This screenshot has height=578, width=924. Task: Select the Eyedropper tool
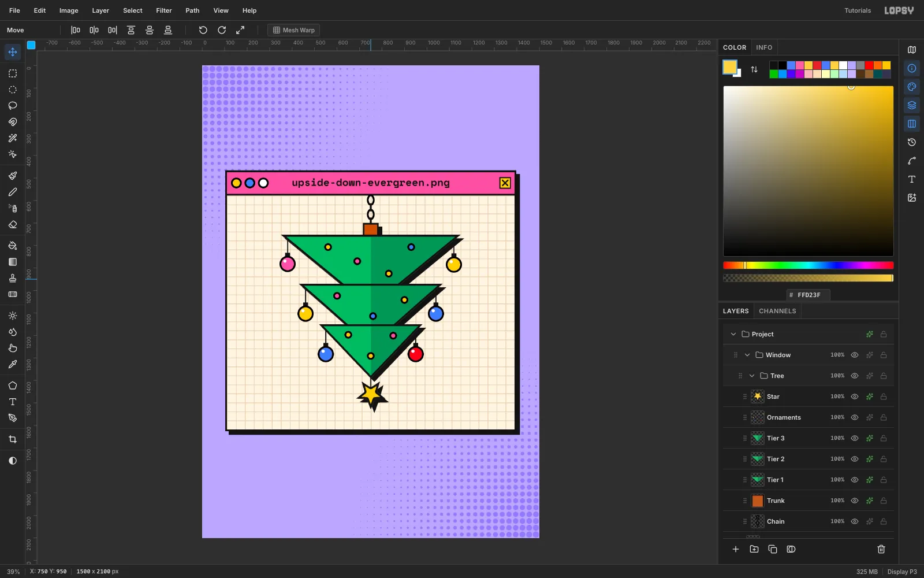point(13,364)
